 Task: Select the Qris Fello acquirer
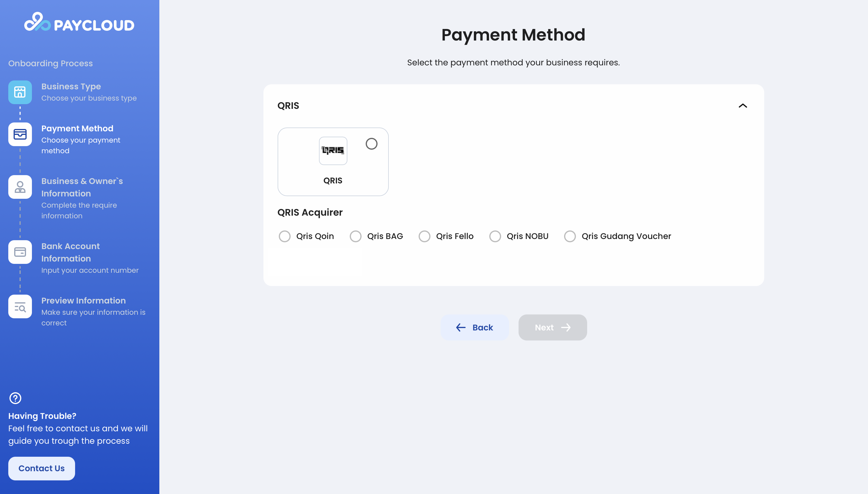click(x=425, y=236)
